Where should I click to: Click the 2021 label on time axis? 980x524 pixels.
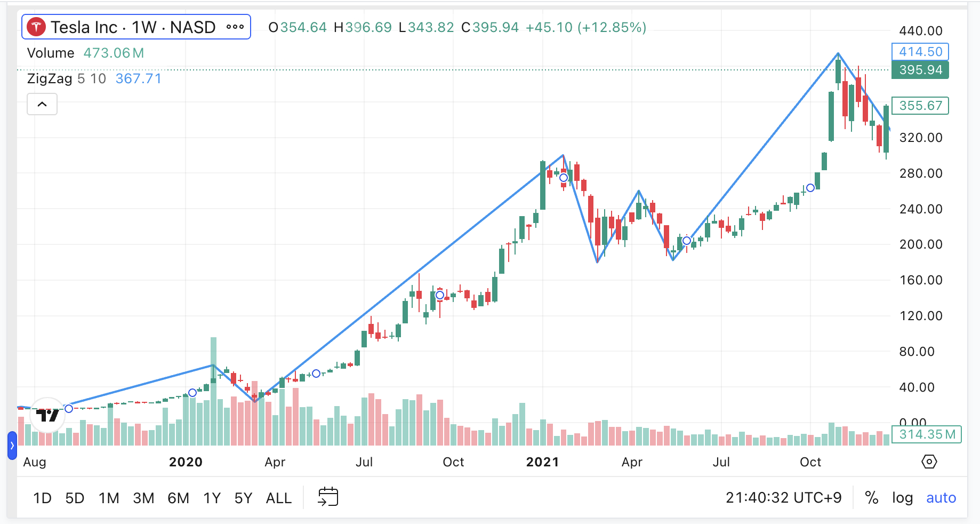[542, 462]
